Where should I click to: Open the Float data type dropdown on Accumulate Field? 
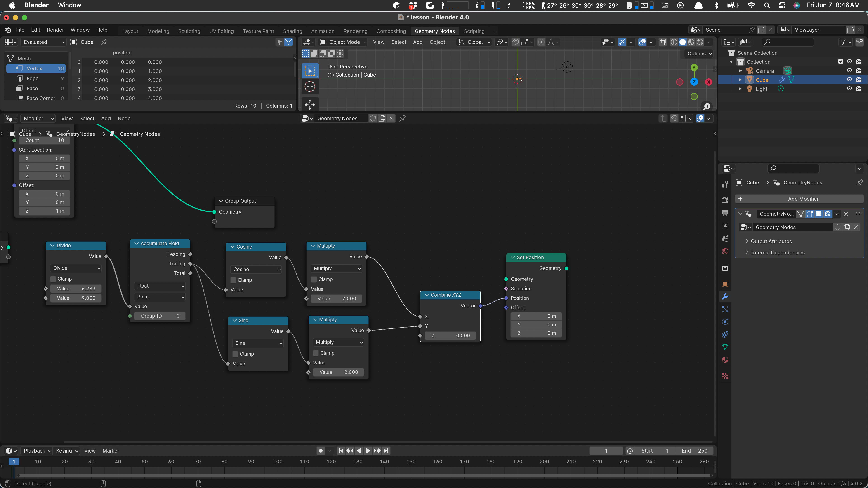pyautogui.click(x=160, y=286)
